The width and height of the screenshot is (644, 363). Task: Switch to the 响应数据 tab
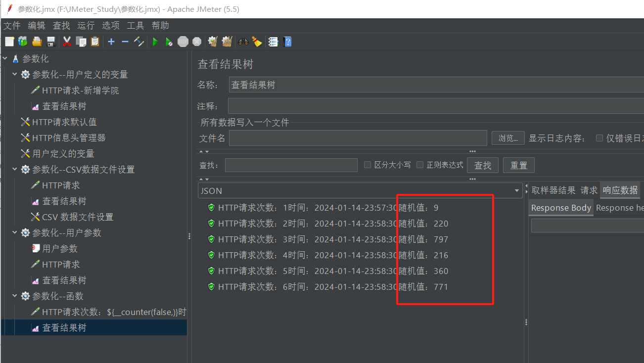[620, 190]
